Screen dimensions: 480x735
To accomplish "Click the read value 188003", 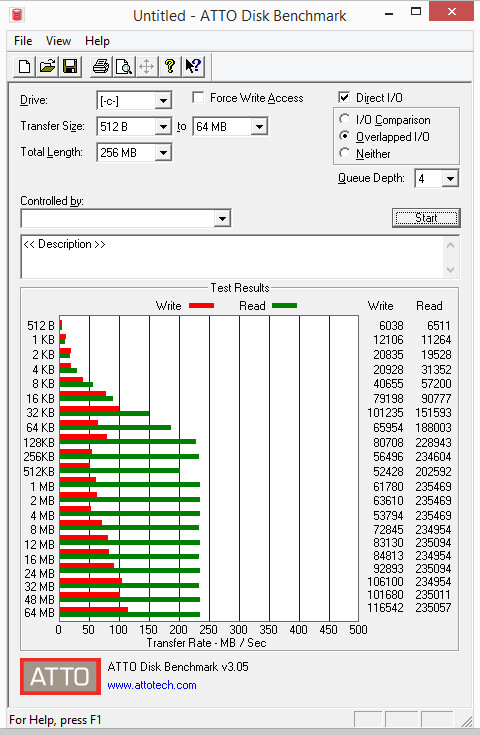I will (x=433, y=427).
